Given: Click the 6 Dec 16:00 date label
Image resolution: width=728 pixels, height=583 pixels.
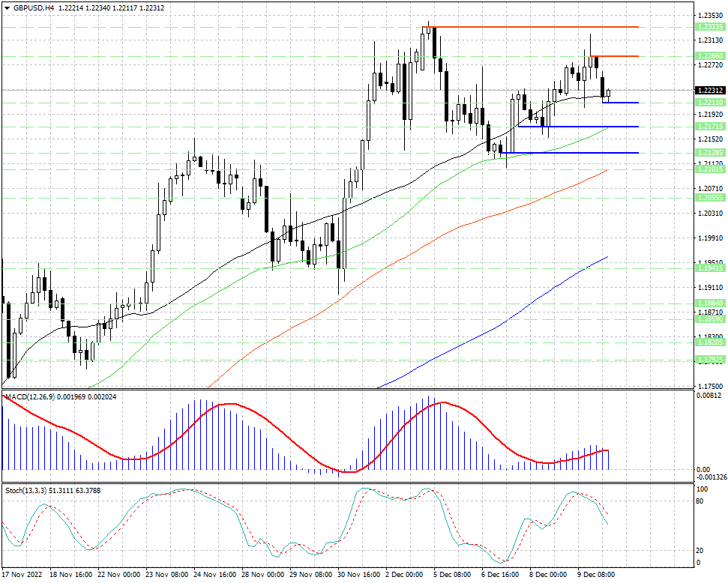Looking at the screenshot, I should tap(501, 575).
